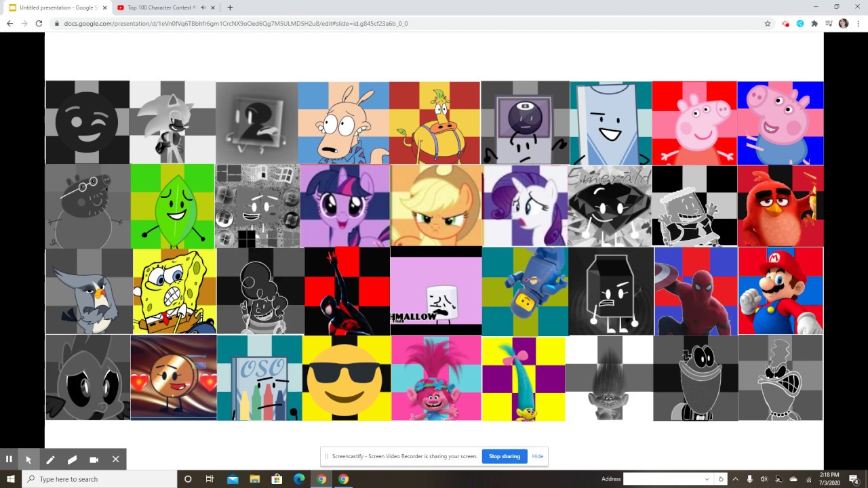The height and width of the screenshot is (488, 868).
Task: Hide the screen sharing notification bar
Action: point(538,456)
